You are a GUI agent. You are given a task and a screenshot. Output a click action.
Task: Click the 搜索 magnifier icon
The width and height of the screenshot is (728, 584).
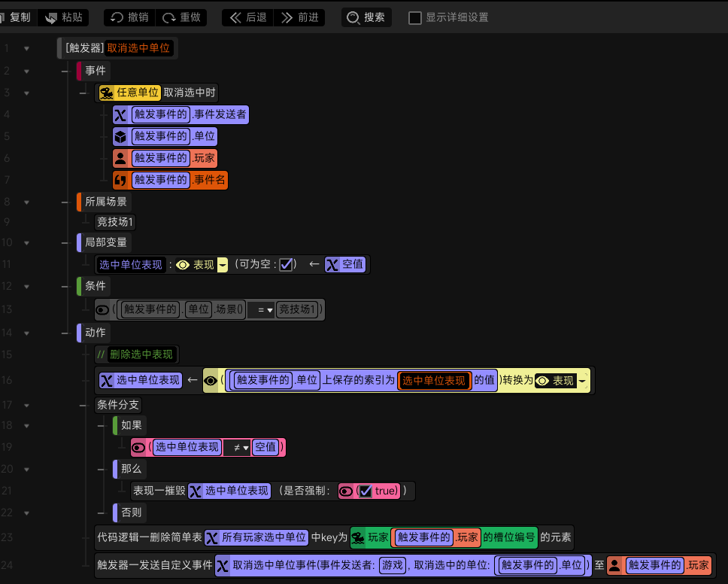353,17
